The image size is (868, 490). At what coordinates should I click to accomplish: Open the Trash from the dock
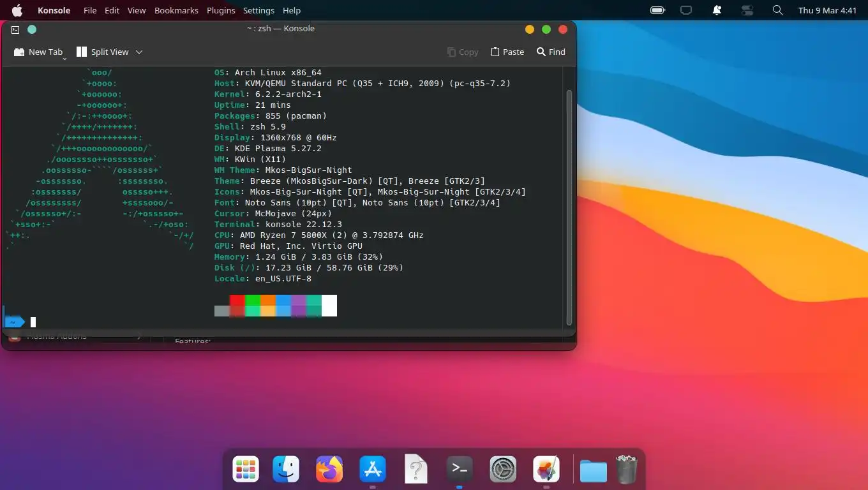click(x=627, y=470)
